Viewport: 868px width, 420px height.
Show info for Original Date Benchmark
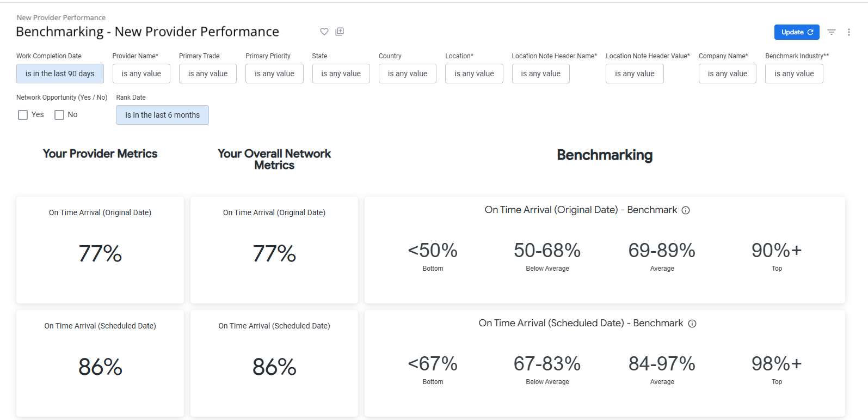point(686,210)
